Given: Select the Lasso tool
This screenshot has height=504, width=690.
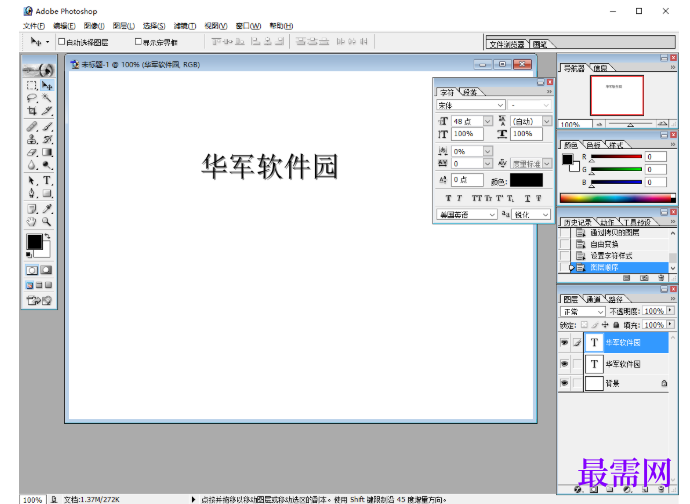Looking at the screenshot, I should [32, 98].
